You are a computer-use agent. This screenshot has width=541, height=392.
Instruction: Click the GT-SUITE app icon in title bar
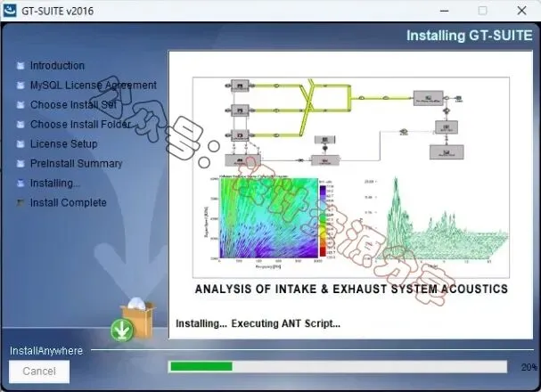pos(9,11)
